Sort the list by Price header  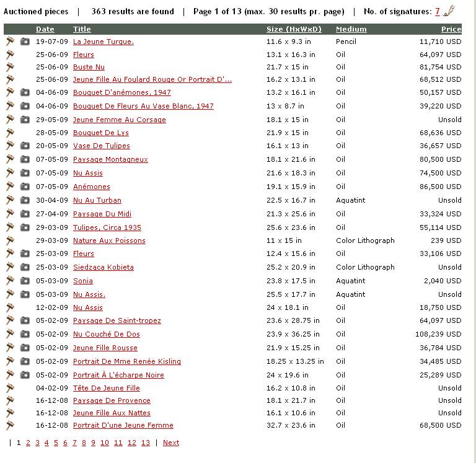click(x=451, y=29)
